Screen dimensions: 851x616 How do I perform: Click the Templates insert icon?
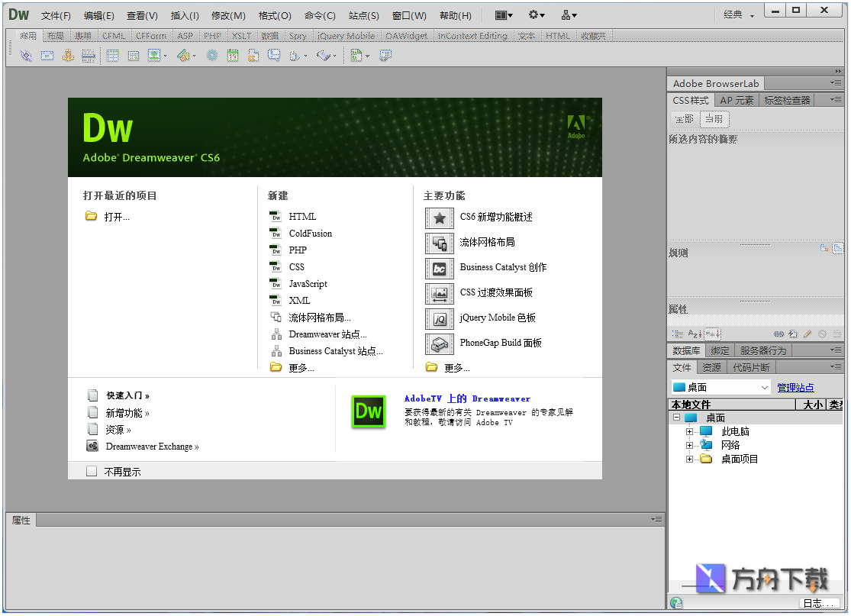tap(356, 56)
